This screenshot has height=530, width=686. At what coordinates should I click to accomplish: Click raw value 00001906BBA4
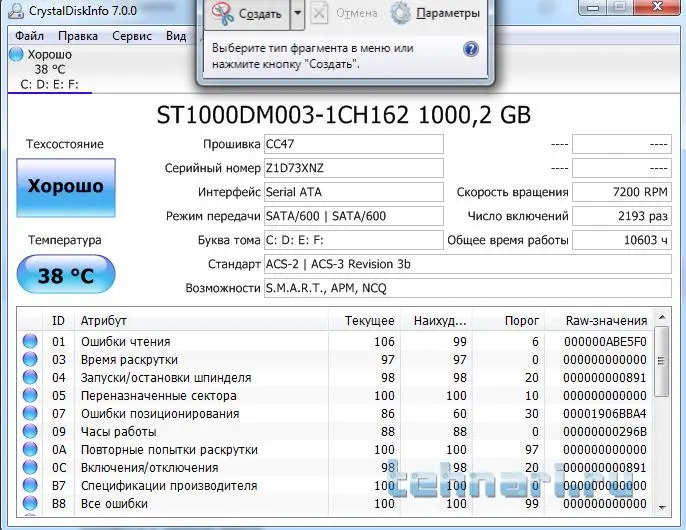605,413
